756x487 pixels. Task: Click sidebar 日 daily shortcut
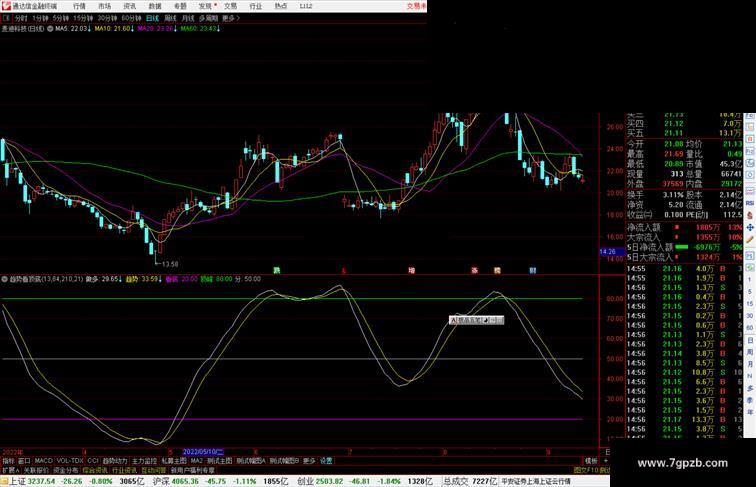tap(750, 340)
